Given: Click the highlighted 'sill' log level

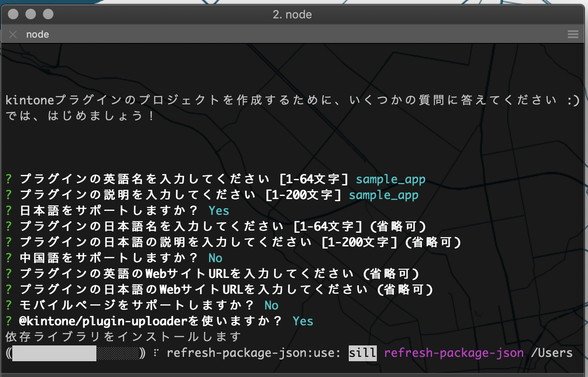Looking at the screenshot, I should tap(363, 353).
